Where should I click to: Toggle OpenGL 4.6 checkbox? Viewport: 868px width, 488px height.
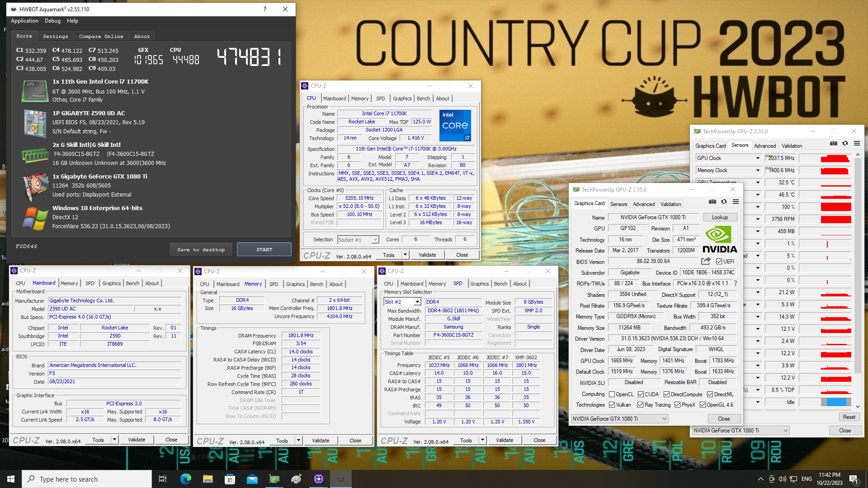pyautogui.click(x=703, y=405)
